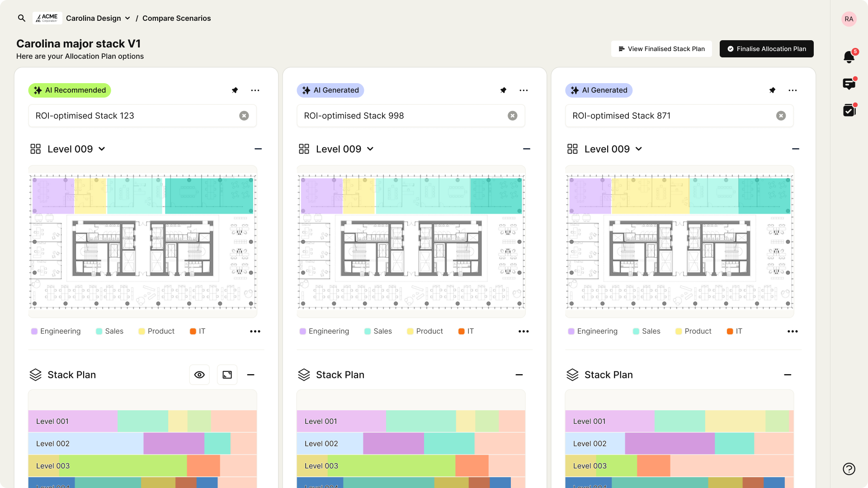Go to Compare Scenarios breadcrumb

click(x=176, y=18)
